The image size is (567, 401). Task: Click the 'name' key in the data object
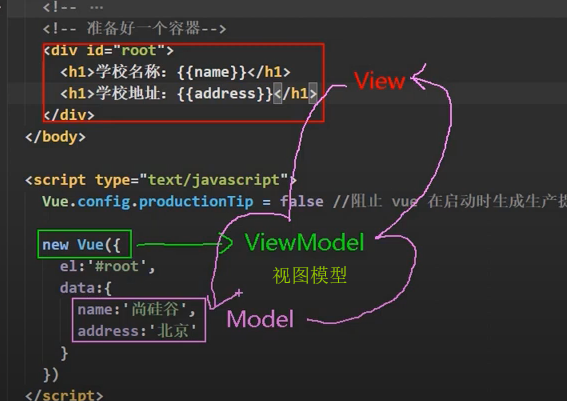[x=95, y=310]
